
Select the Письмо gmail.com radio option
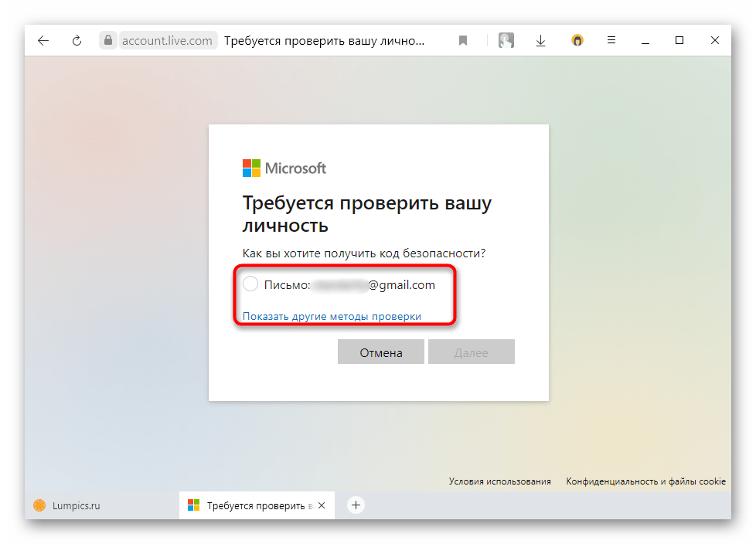coord(250,284)
